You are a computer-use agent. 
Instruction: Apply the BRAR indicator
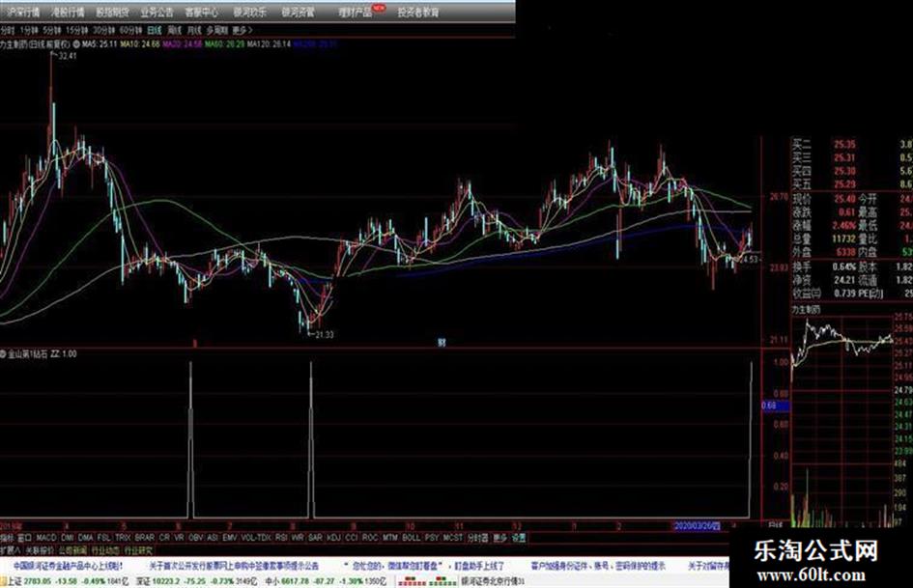(145, 538)
